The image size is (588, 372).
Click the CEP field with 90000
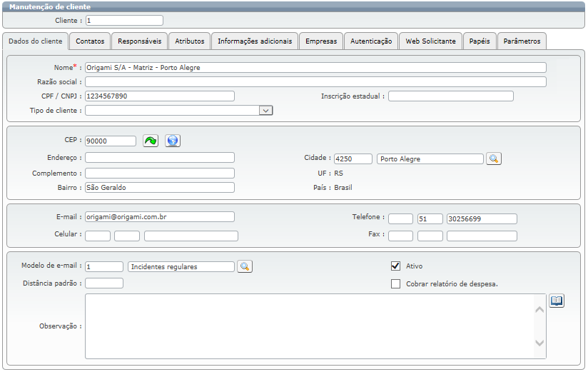click(110, 141)
